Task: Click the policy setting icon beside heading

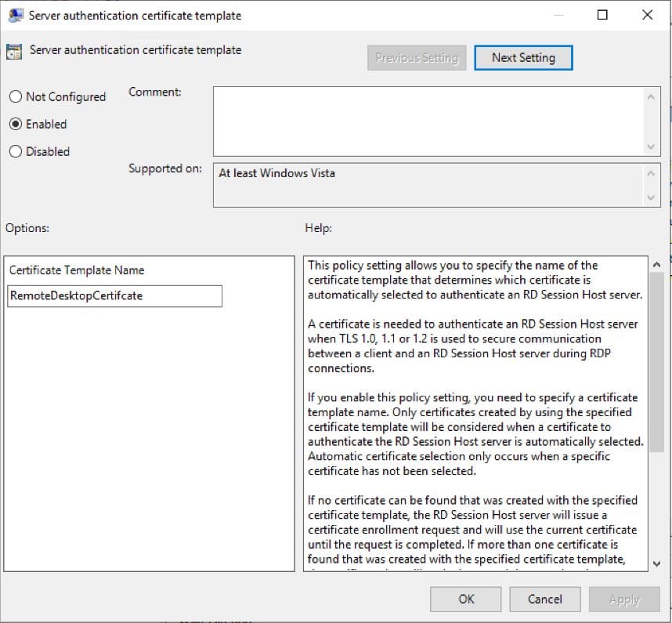Action: tap(14, 52)
